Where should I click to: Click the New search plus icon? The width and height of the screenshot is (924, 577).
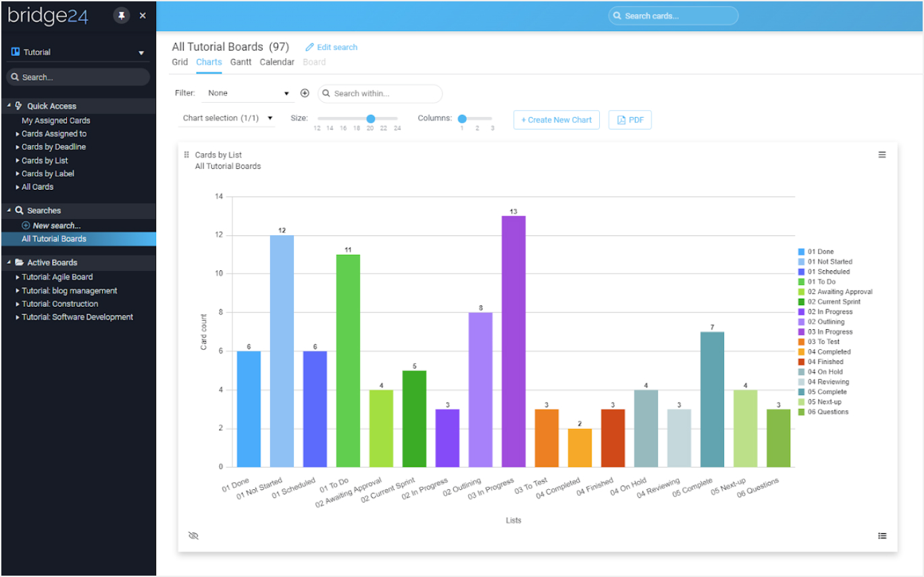26,226
